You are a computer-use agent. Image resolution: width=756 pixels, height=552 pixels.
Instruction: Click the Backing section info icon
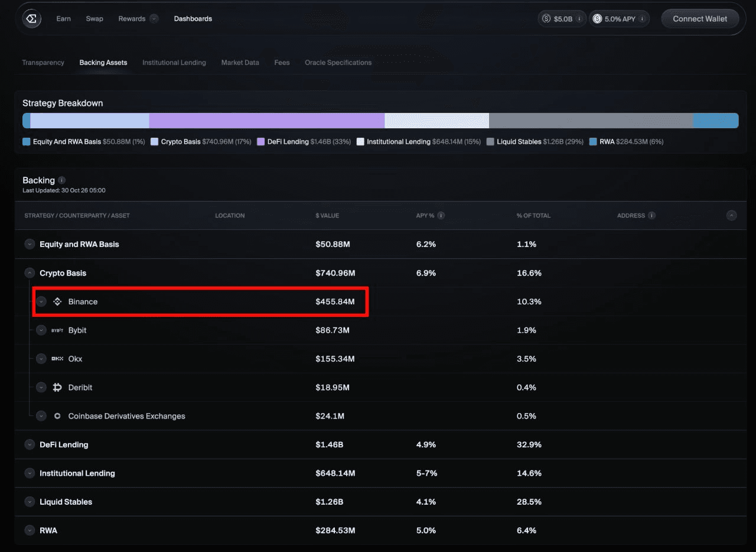click(x=62, y=180)
